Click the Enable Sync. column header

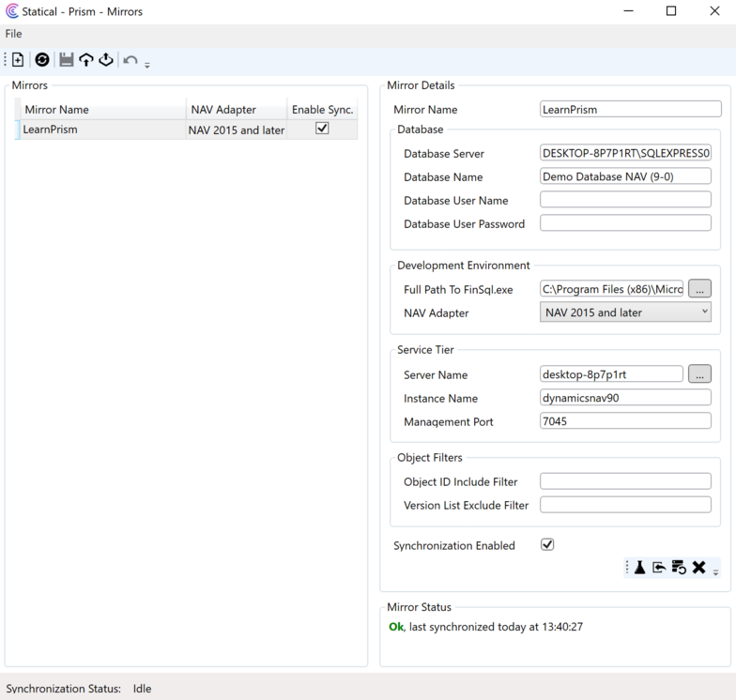(x=322, y=109)
